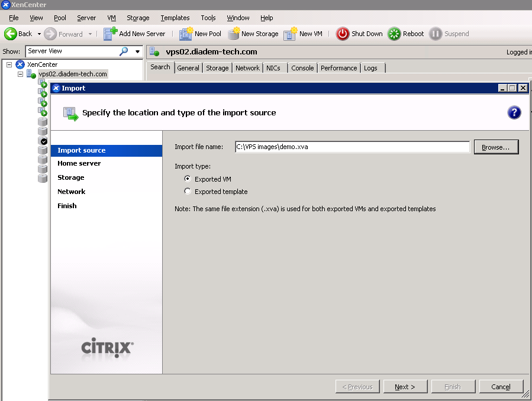
Task: Select the Storage step in wizard sidebar
Action: click(71, 177)
